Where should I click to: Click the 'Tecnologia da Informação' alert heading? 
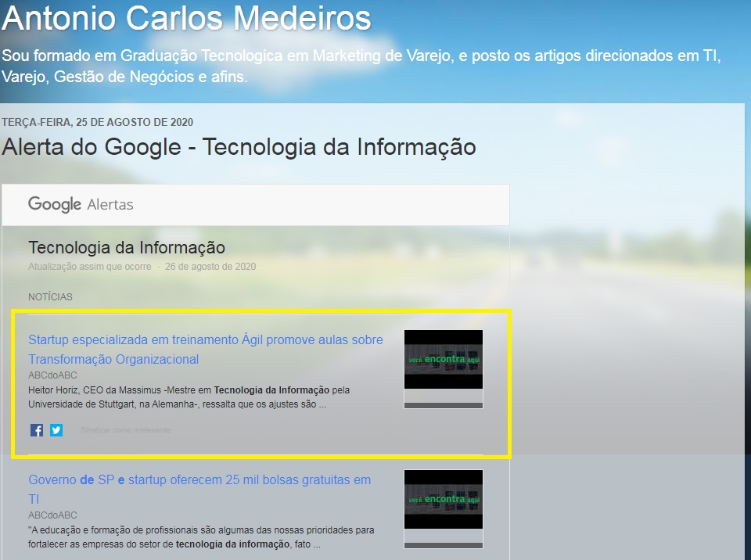tap(127, 248)
